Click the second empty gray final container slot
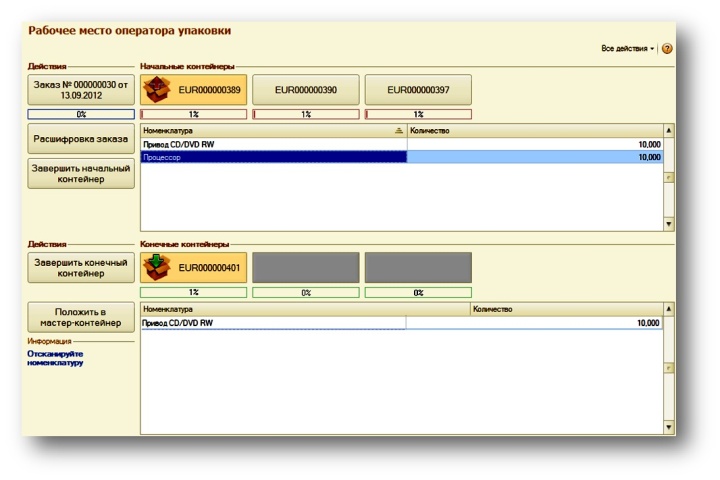720x480 pixels. tap(418, 268)
